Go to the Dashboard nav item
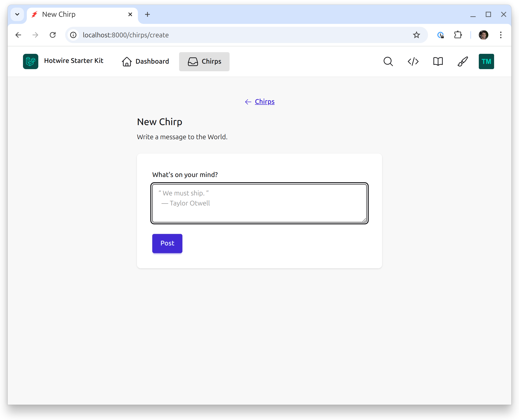 coord(145,61)
